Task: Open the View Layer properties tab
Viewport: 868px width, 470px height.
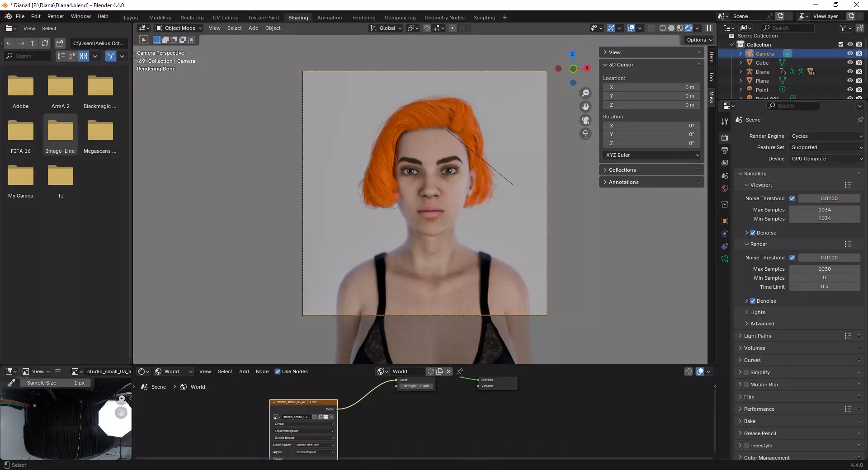Action: 725,163
